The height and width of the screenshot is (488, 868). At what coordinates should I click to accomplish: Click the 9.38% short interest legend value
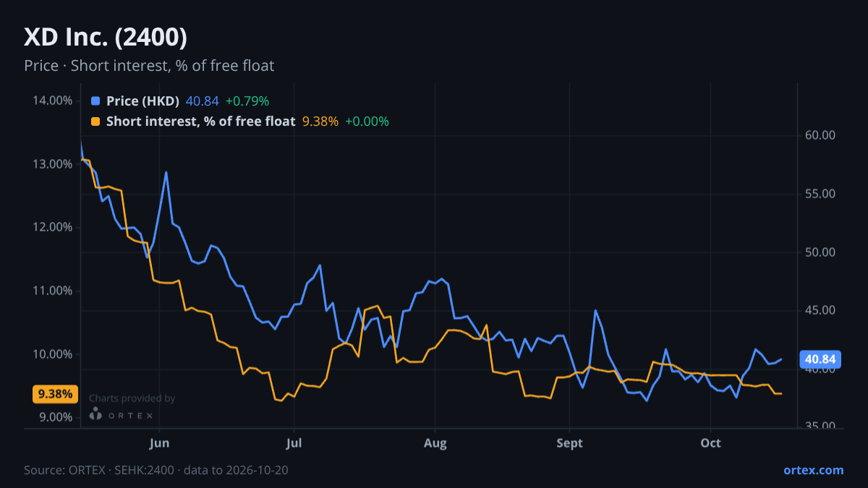[x=320, y=121]
